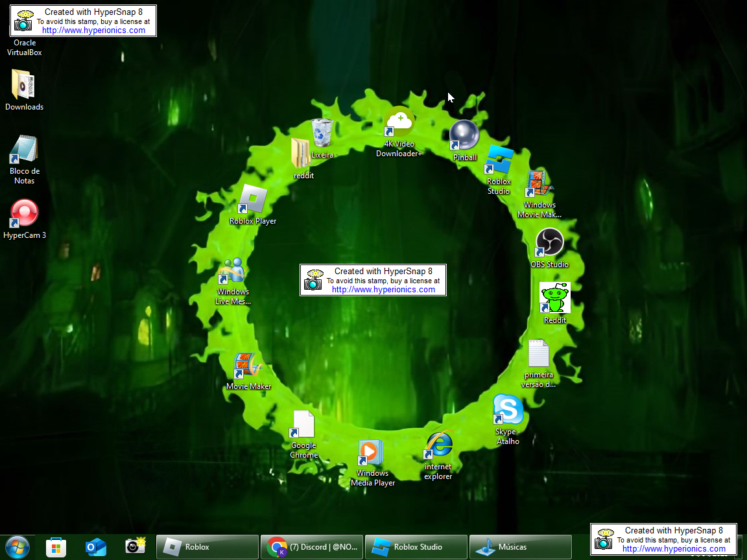The height and width of the screenshot is (560, 747).
Task: Select the Lixeira recycle bin icon
Action: click(322, 133)
